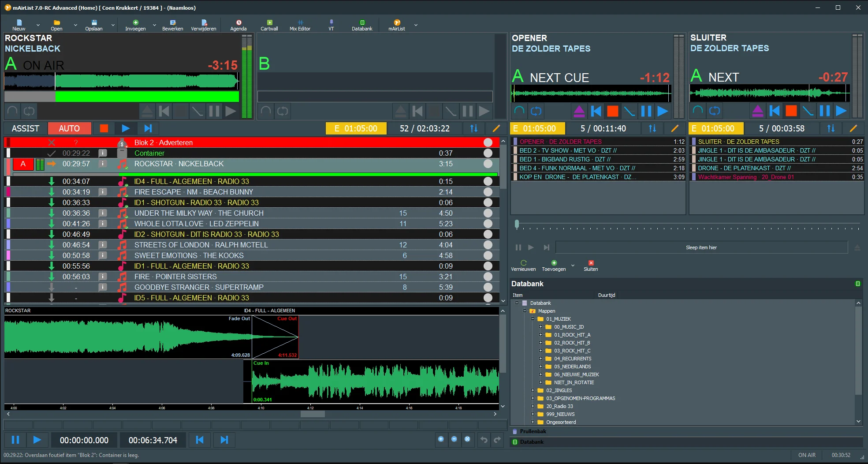Switch to the Prullenbak tab
868x464 pixels.
coord(533,431)
